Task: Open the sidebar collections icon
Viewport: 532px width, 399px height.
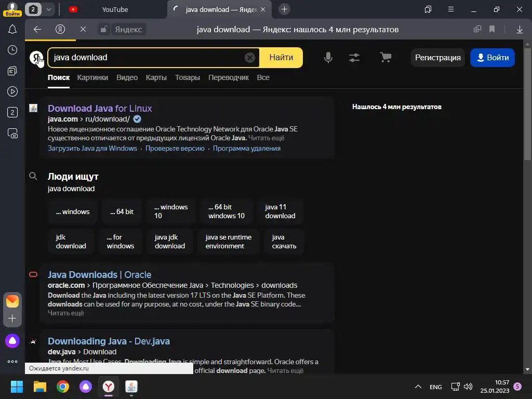Action: 12,71
